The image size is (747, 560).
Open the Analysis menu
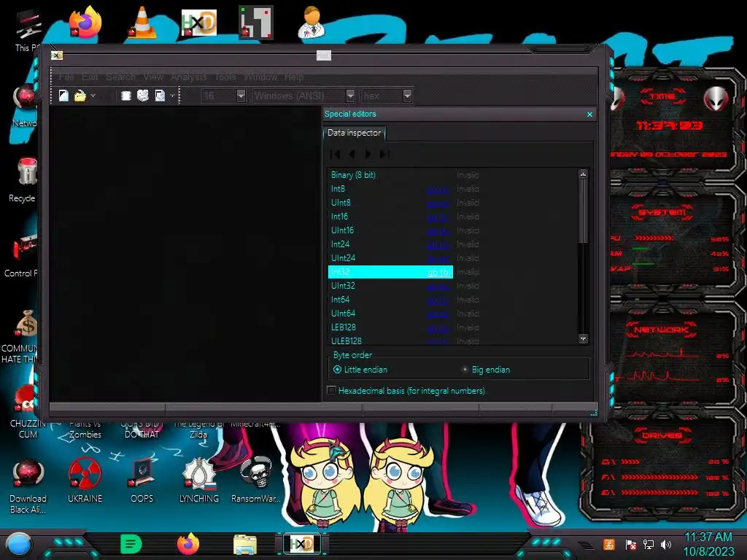pos(189,77)
